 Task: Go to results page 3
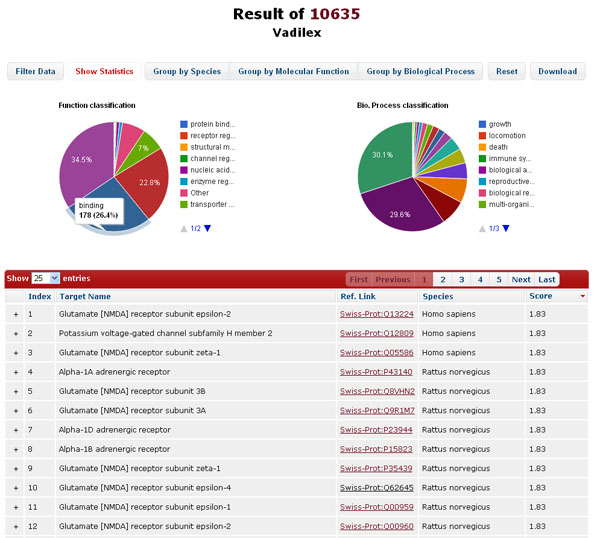[x=461, y=279]
